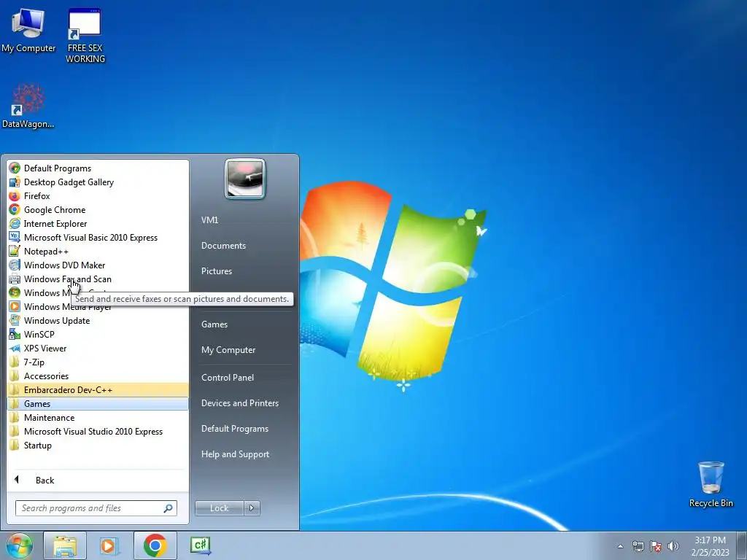747x560 pixels.
Task: Click the search magnifier icon
Action: [x=169, y=508]
